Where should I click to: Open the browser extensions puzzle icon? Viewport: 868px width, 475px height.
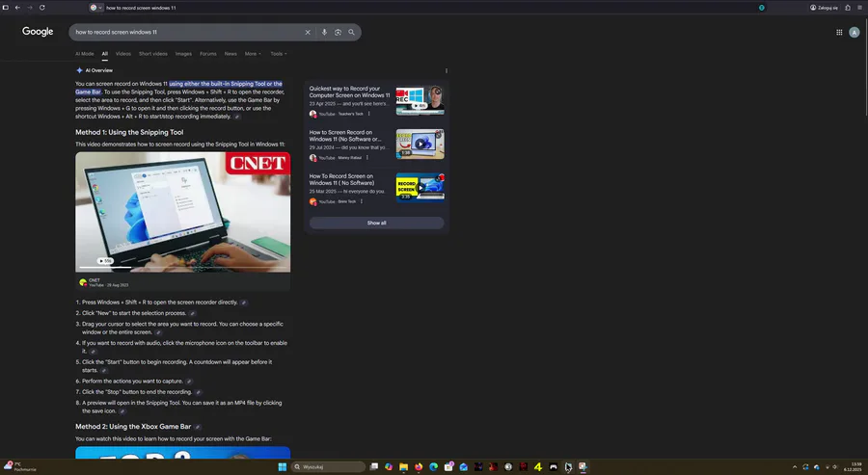click(848, 8)
